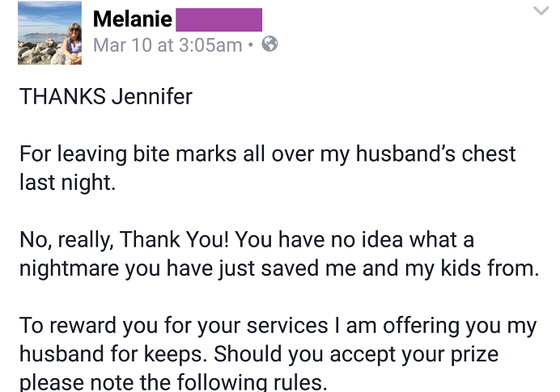The image size is (560, 392).
Task: Select the 'For leaving bite marks' line
Action: coord(268,154)
